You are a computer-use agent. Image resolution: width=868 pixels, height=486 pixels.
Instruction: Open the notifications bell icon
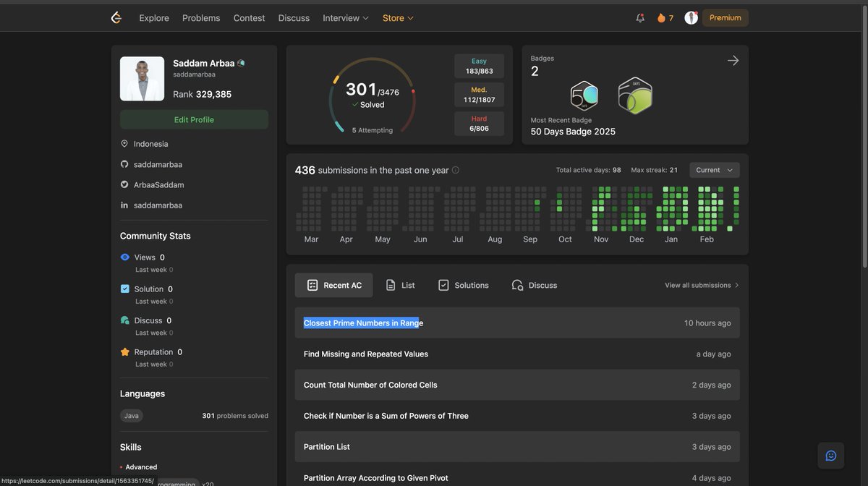pyautogui.click(x=640, y=18)
